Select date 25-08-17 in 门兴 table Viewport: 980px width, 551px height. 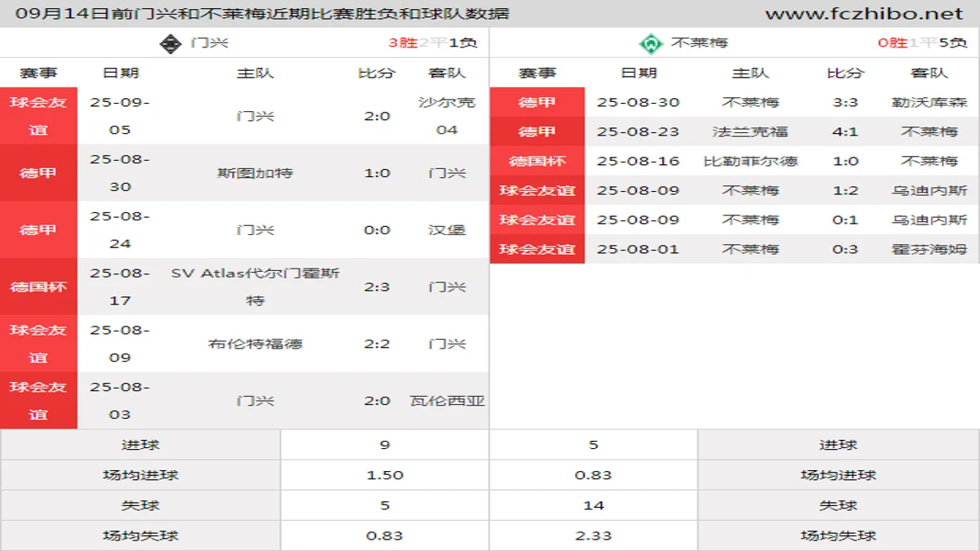pos(120,287)
